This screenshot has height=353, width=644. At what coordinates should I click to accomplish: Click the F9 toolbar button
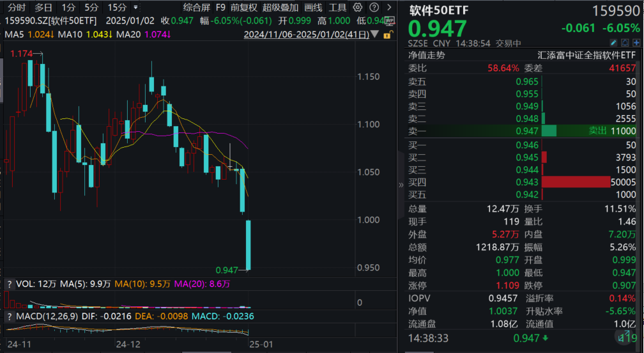[220, 8]
